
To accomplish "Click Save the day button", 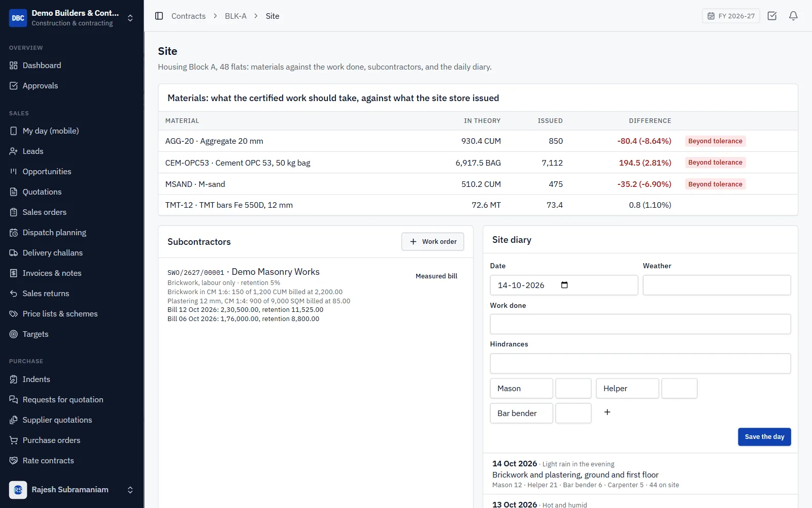I will (764, 437).
